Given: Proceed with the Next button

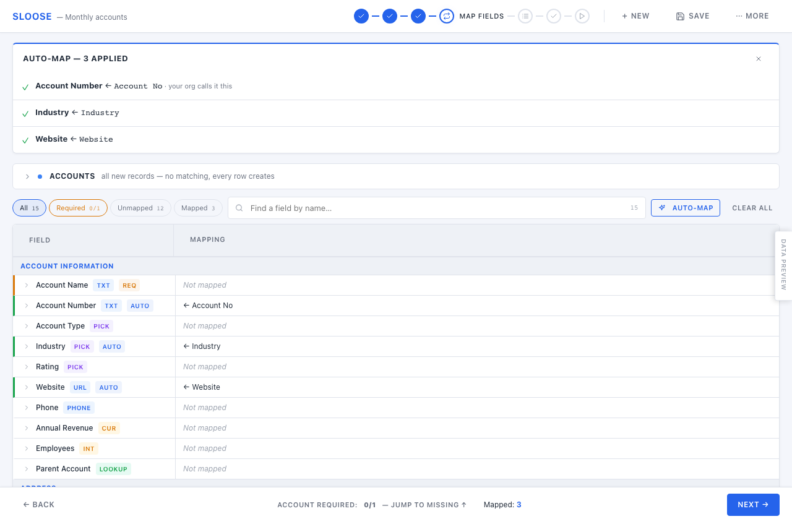Looking at the screenshot, I should coord(753,505).
